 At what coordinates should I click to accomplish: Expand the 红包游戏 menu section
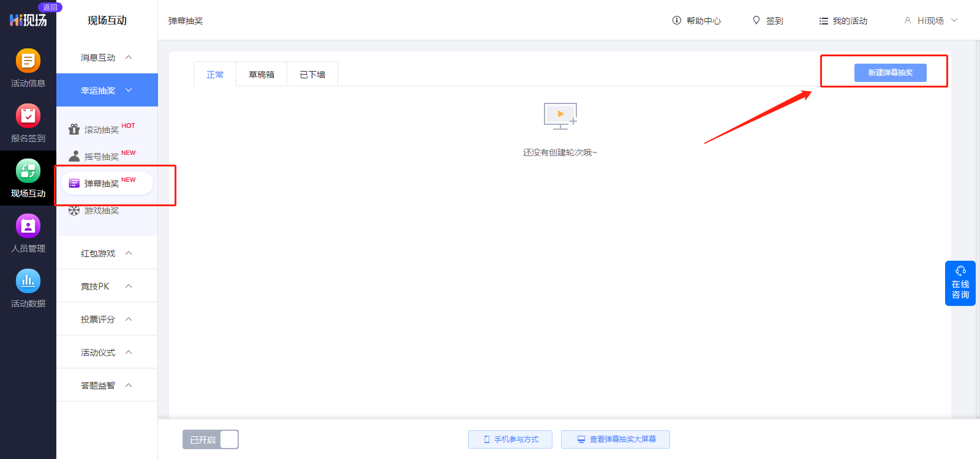107,253
